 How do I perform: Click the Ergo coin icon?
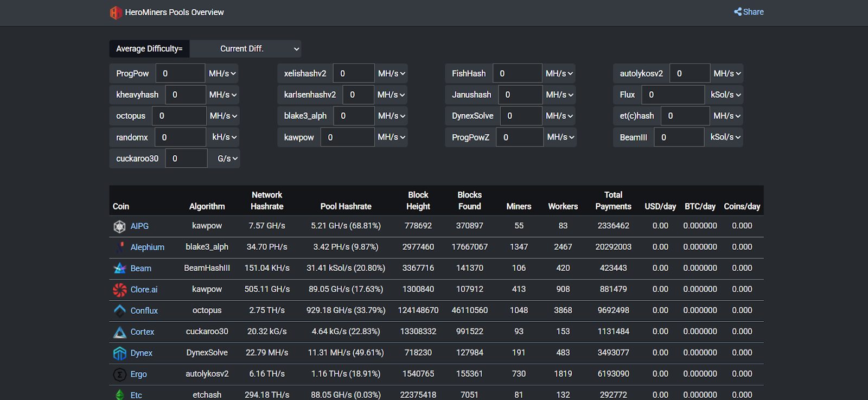[x=119, y=374]
